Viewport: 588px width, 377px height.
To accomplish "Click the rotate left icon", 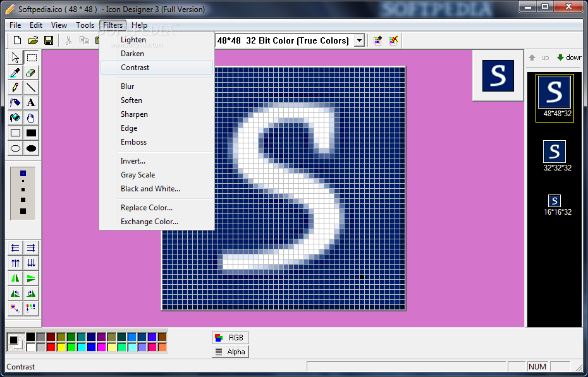I will pos(15,294).
